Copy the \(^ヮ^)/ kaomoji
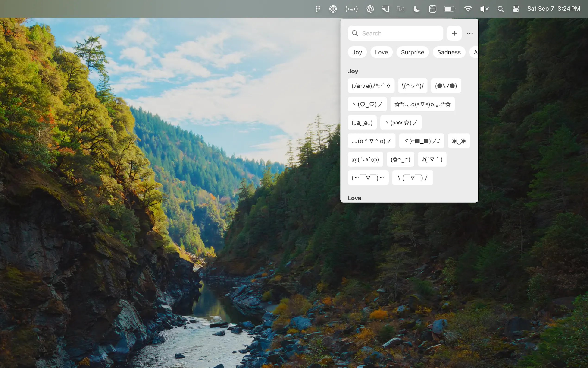 point(413,86)
